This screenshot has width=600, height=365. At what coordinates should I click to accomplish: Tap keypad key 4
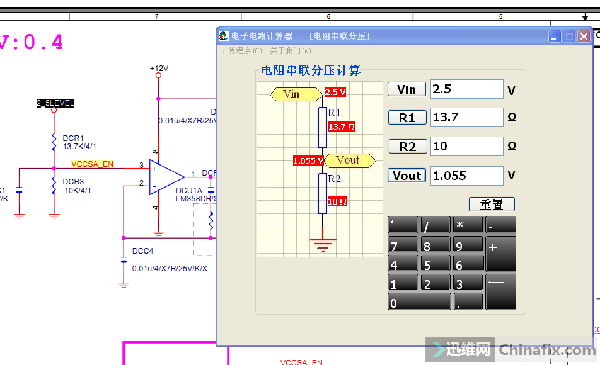click(x=403, y=263)
